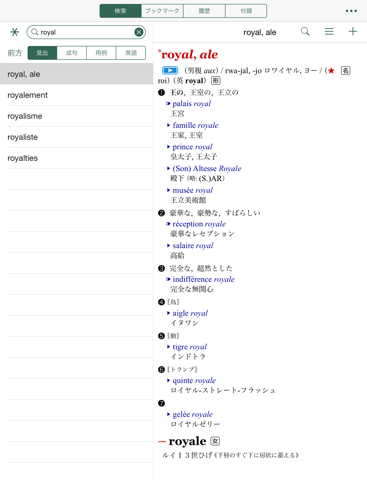Click inside the royal search field

click(86, 32)
